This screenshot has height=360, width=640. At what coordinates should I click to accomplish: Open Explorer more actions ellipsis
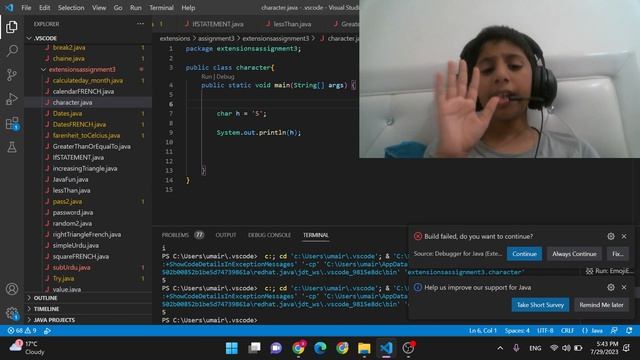click(x=140, y=24)
